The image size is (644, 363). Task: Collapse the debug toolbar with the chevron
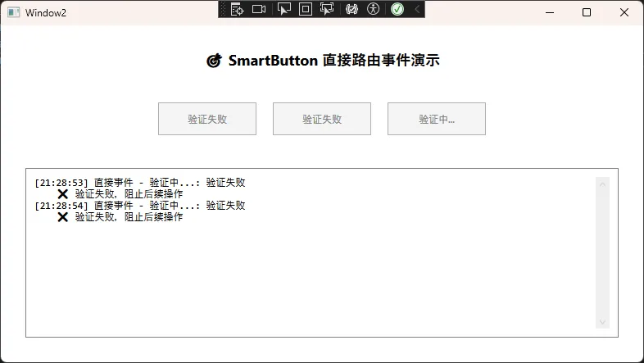(x=417, y=9)
